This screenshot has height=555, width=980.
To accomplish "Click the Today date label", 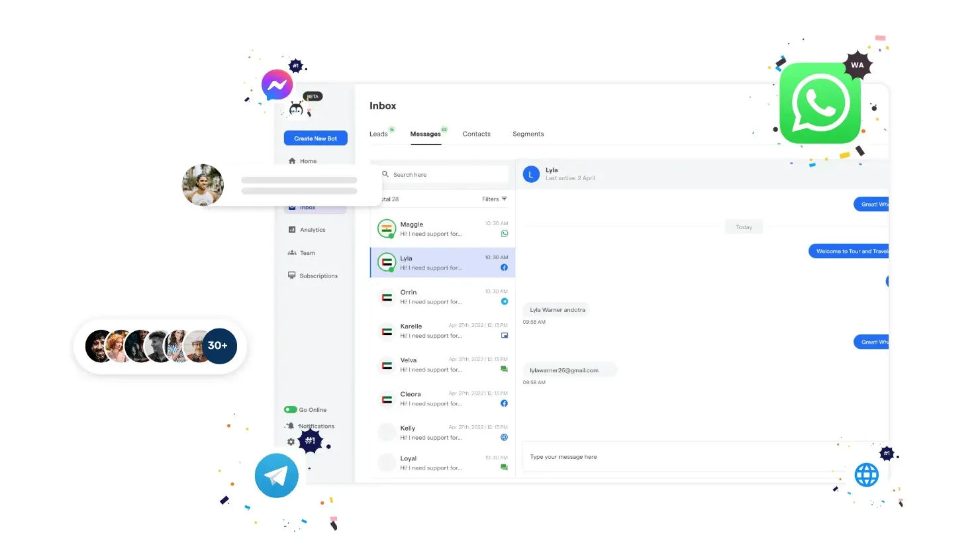I will click(x=744, y=227).
